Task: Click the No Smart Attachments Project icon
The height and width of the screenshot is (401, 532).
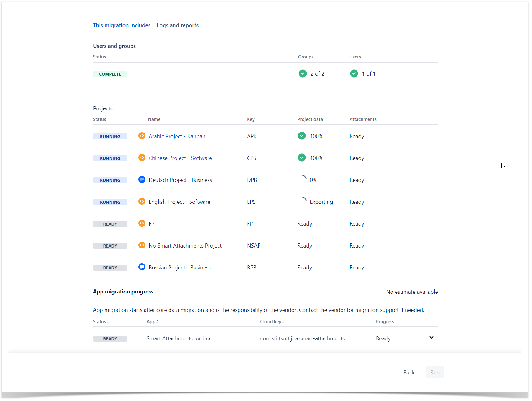Action: tap(142, 245)
